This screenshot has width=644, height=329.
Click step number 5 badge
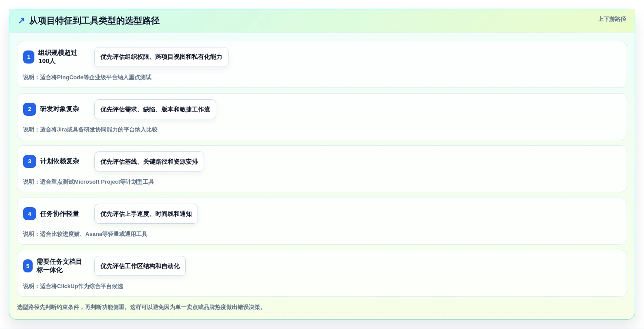[x=28, y=266]
